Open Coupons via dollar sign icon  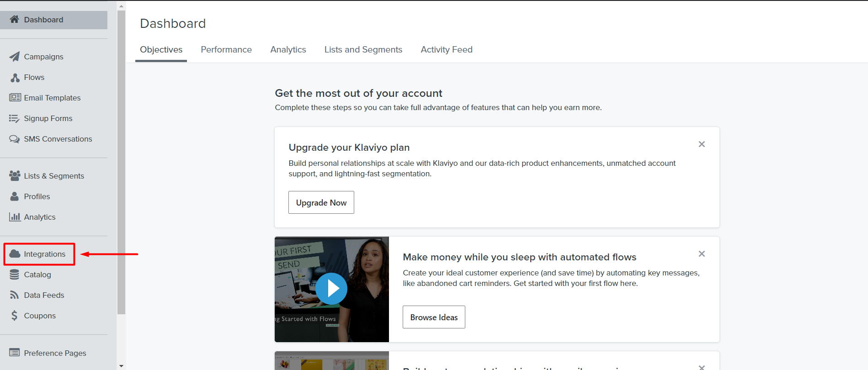[15, 316]
